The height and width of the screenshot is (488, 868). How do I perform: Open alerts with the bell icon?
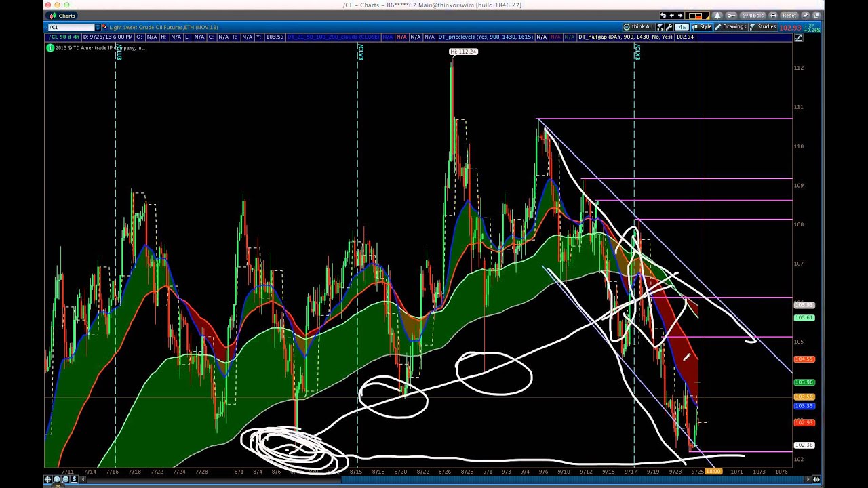tap(717, 16)
